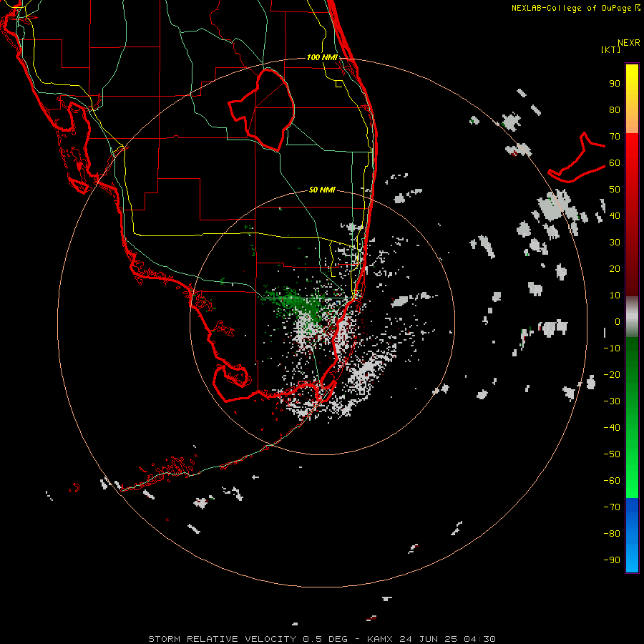Click the -80 value on velocity scale

click(x=612, y=534)
